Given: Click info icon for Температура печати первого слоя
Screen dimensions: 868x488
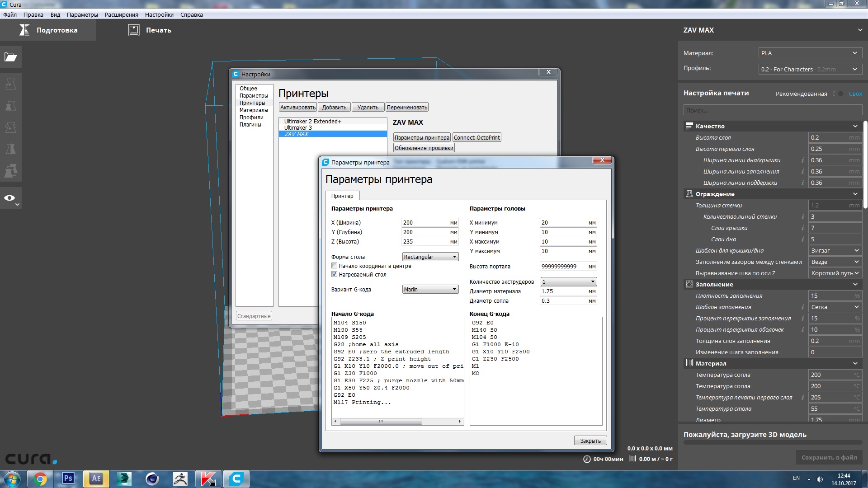Looking at the screenshot, I should point(803,397).
